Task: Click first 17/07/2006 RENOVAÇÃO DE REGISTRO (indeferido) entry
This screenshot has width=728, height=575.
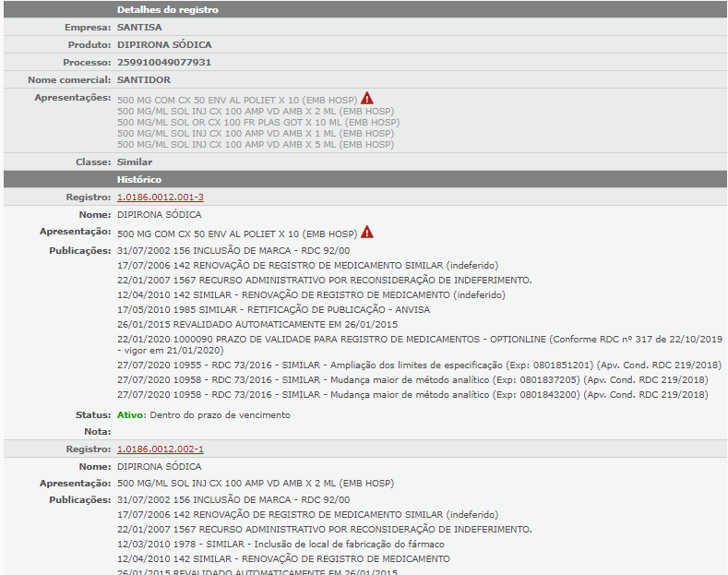Action: point(308,266)
